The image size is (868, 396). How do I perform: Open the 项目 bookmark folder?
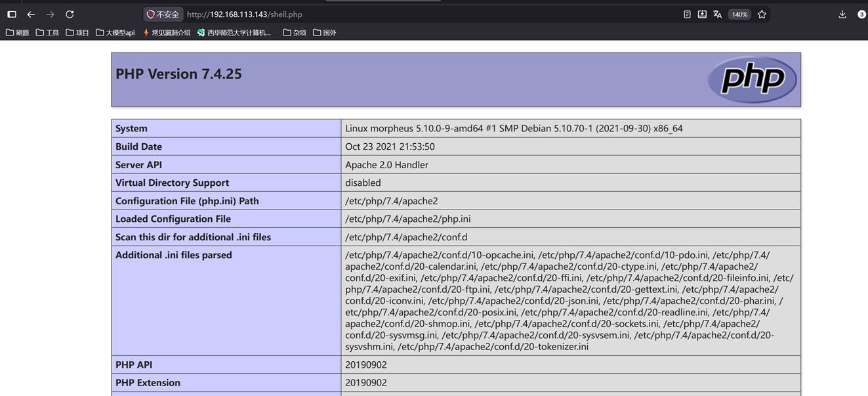[x=77, y=32]
